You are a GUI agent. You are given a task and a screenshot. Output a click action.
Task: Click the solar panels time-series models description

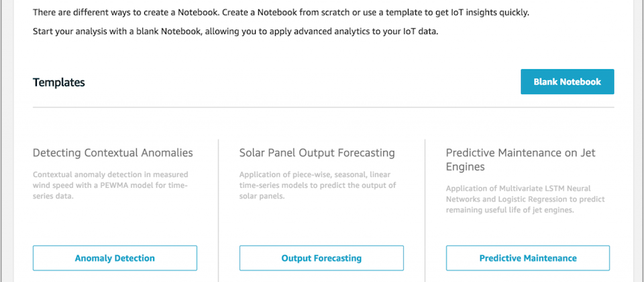(318, 185)
